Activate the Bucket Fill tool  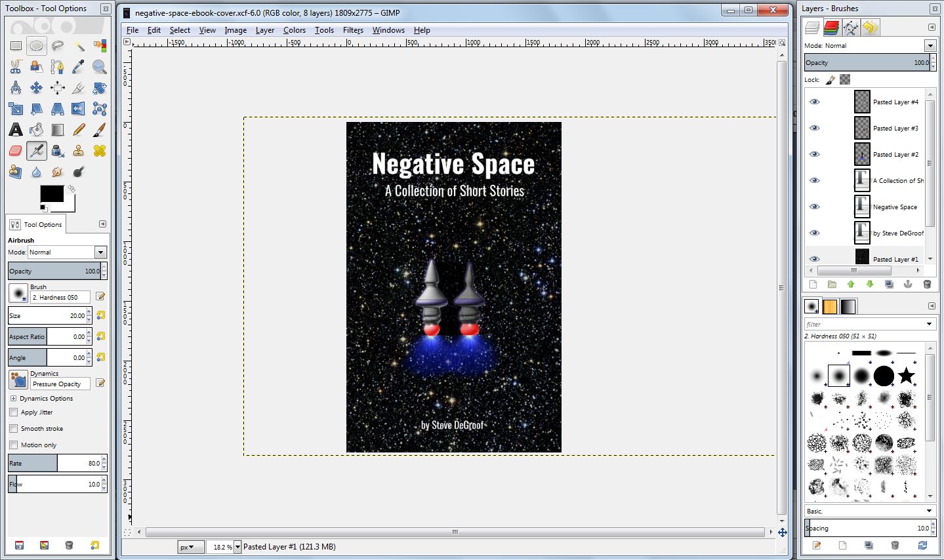[x=37, y=130]
